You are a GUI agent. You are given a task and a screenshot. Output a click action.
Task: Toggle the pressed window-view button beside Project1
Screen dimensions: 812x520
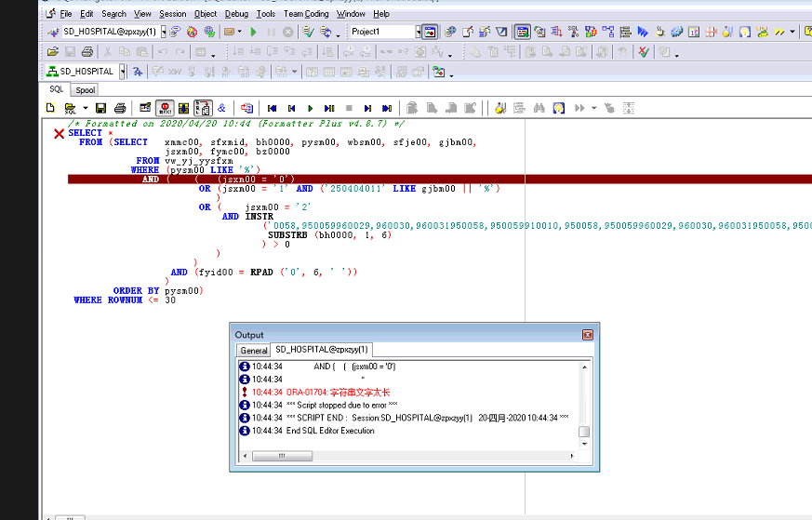(429, 32)
